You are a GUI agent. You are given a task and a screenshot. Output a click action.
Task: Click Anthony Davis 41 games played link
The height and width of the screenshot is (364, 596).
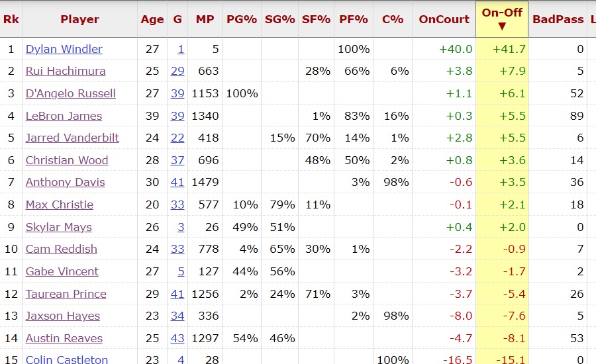177,182
